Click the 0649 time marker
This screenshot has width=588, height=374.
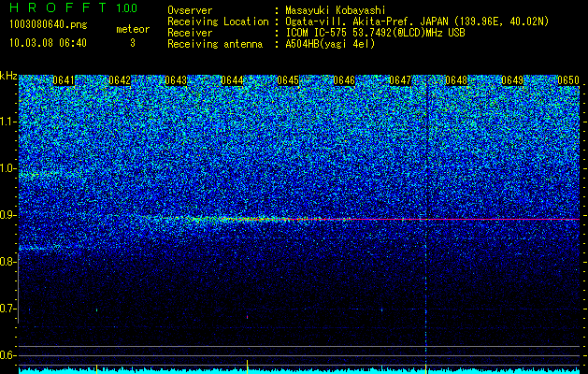click(x=512, y=80)
